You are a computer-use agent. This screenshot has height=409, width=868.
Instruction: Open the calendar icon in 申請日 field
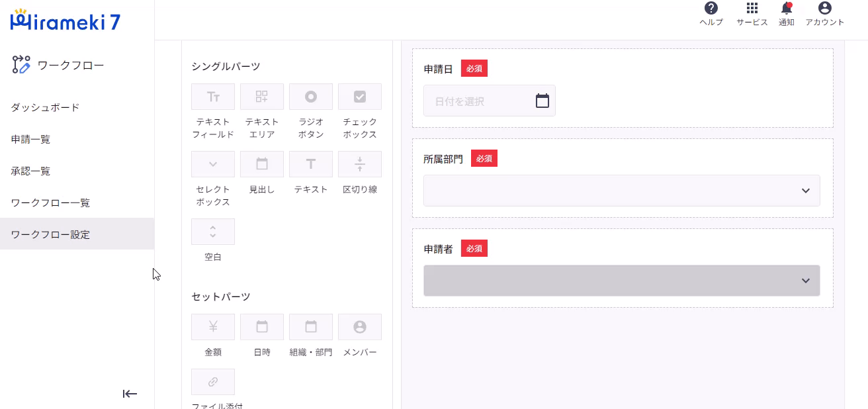[x=542, y=101]
